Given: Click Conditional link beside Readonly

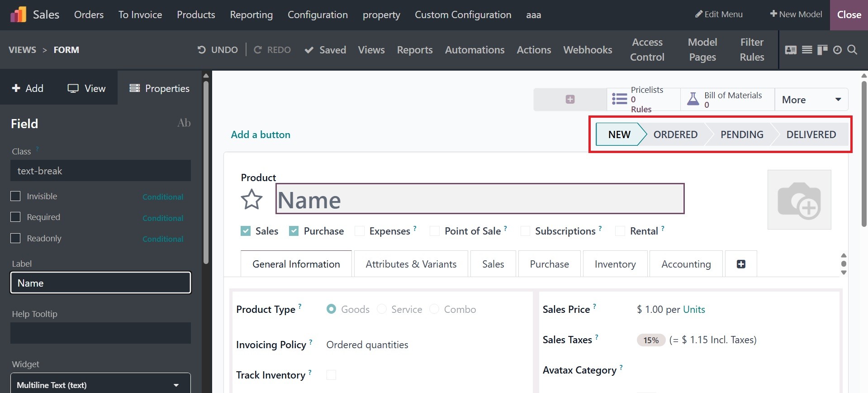Looking at the screenshot, I should (x=163, y=239).
